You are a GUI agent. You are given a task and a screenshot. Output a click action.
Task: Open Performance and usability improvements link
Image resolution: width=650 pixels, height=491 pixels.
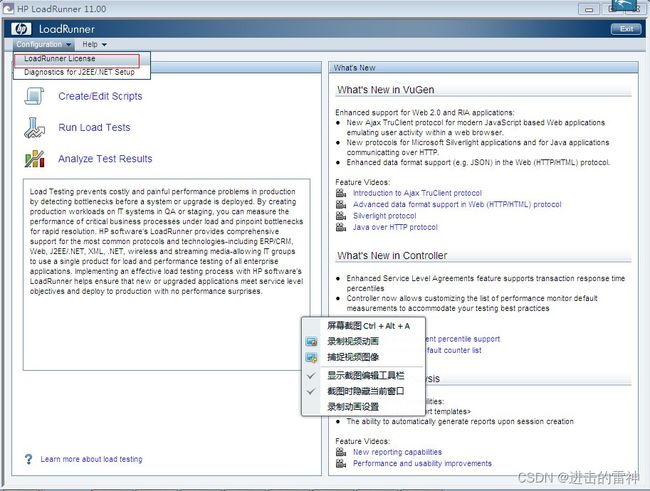422,464
